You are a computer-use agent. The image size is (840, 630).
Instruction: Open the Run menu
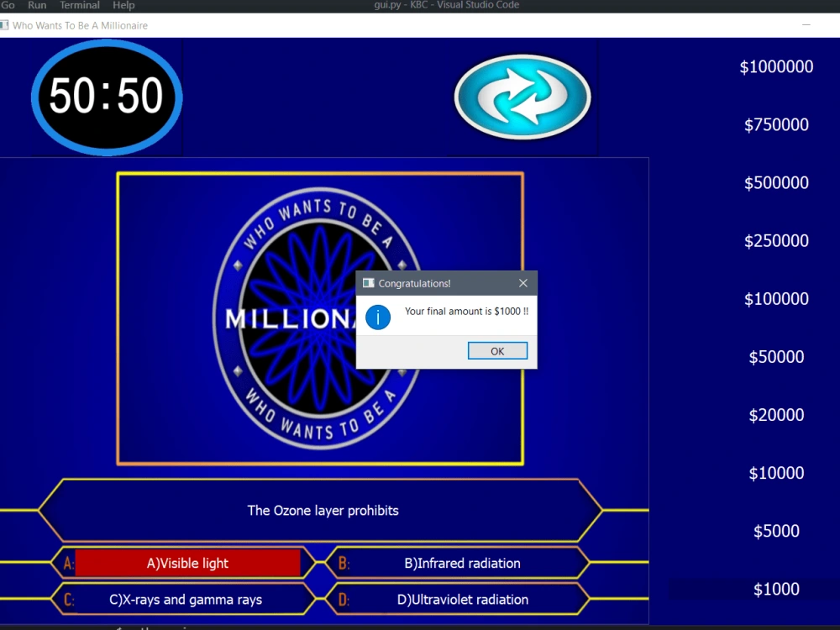click(36, 5)
